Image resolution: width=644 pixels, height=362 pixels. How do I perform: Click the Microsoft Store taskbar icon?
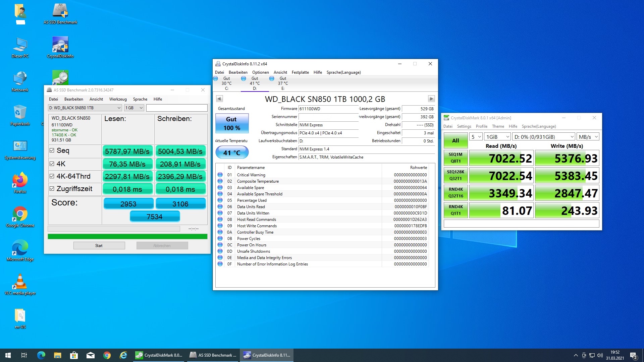(74, 355)
